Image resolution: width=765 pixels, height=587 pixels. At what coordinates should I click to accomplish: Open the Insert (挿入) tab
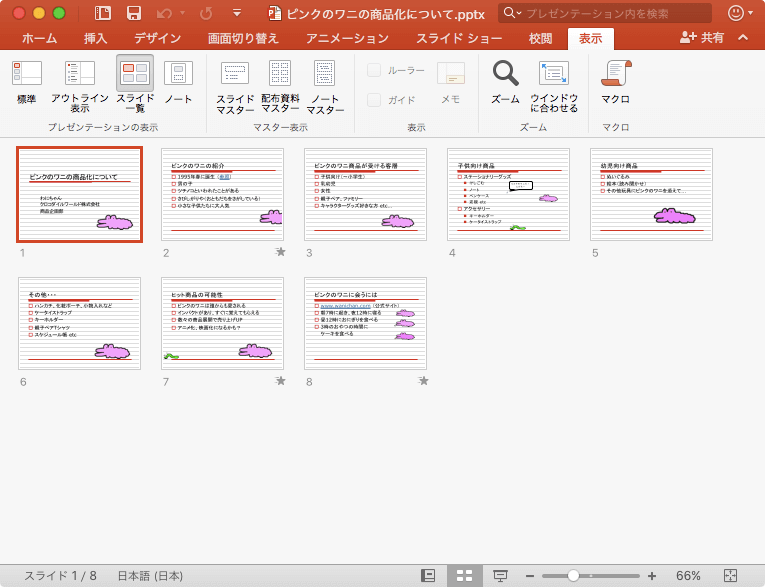[x=95, y=38]
